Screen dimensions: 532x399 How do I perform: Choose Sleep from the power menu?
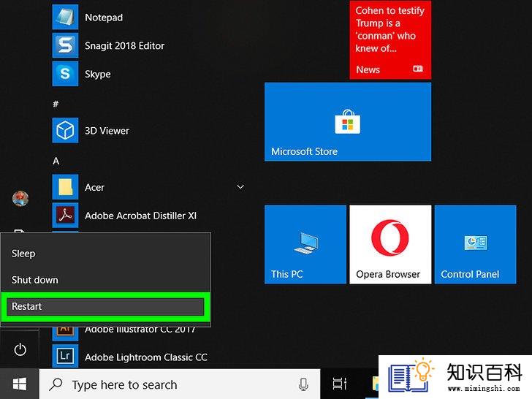point(106,254)
